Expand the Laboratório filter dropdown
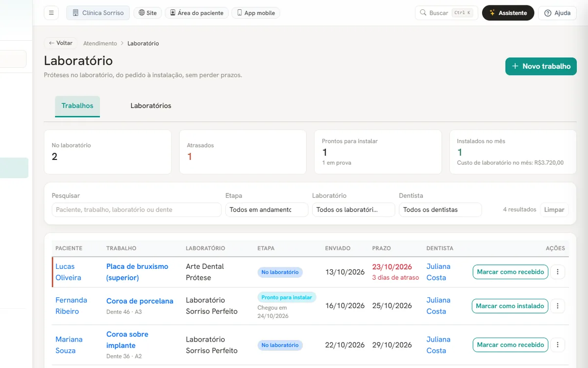588x368 pixels. pos(353,210)
